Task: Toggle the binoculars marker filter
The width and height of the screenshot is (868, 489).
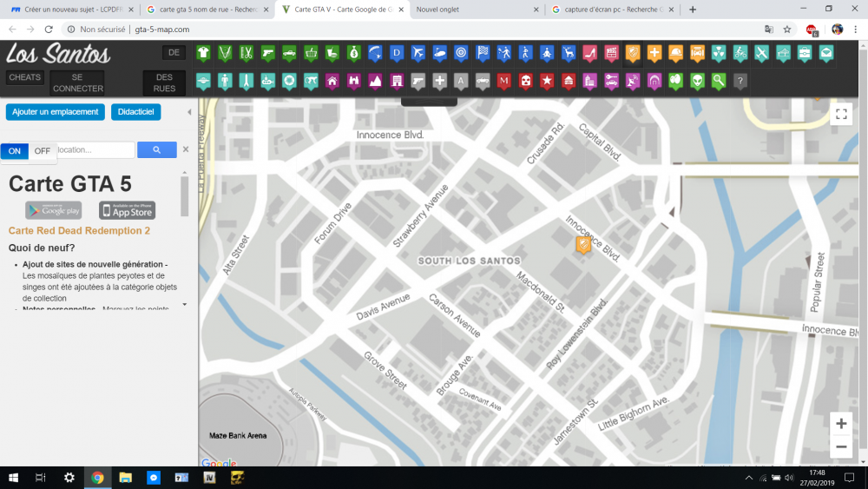Action: point(354,82)
